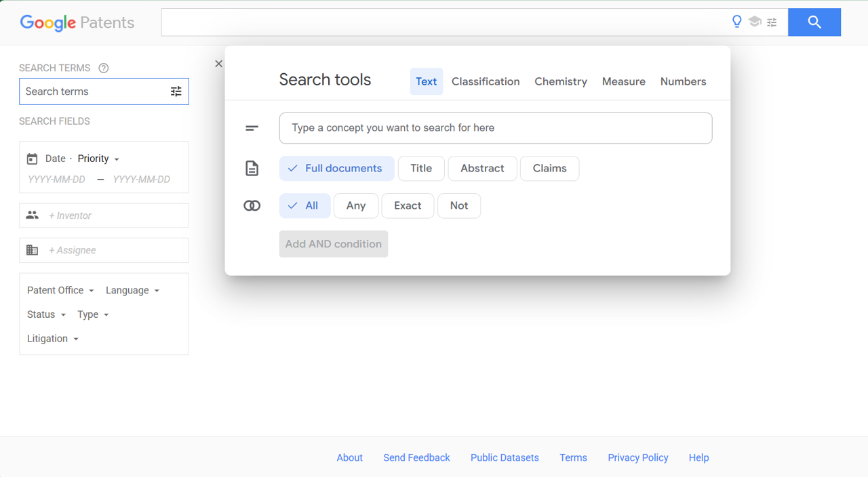
Task: Switch to the Numbers tab
Action: click(683, 81)
